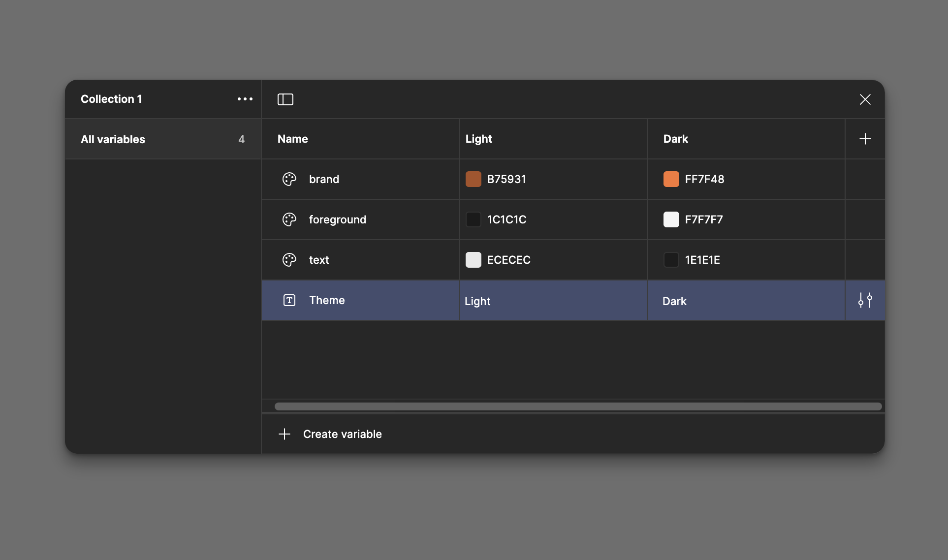Click the adjust sliders icon on Theme row
This screenshot has width=948, height=560.
click(x=865, y=300)
